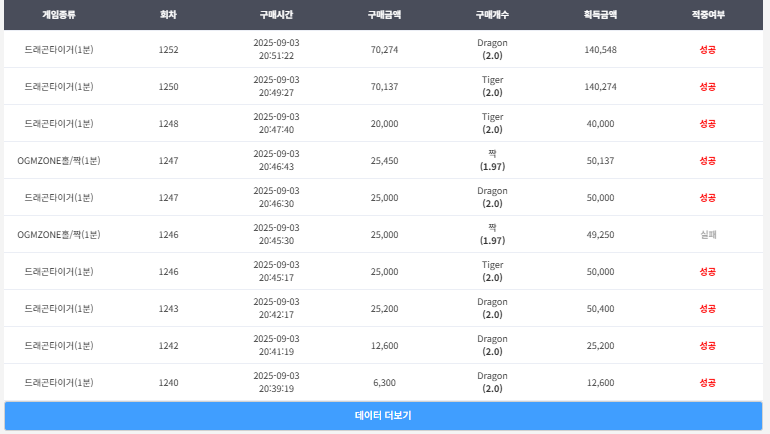Click purchase amount 70,137
Viewport: 770px width, 434px height.
(385, 86)
